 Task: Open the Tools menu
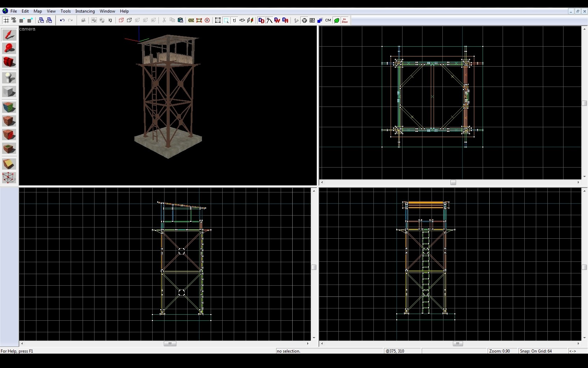65,11
